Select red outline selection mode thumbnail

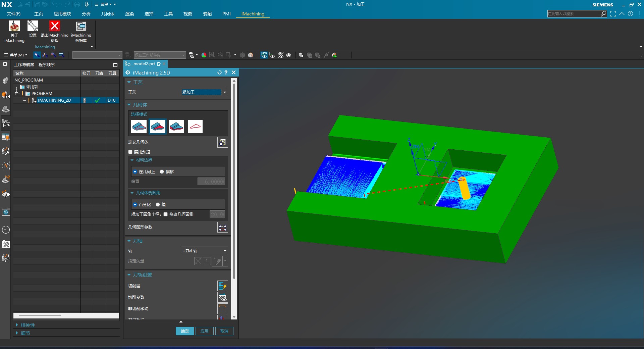[x=195, y=127]
